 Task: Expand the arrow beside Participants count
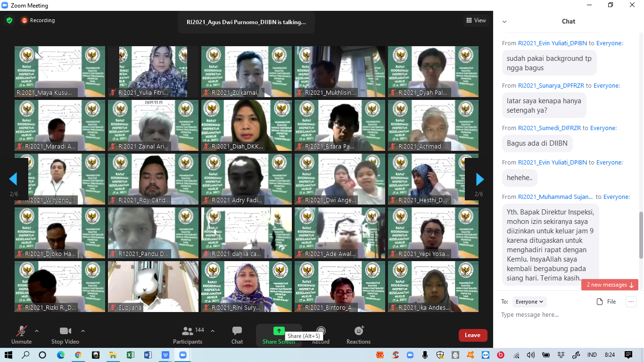[x=212, y=331]
